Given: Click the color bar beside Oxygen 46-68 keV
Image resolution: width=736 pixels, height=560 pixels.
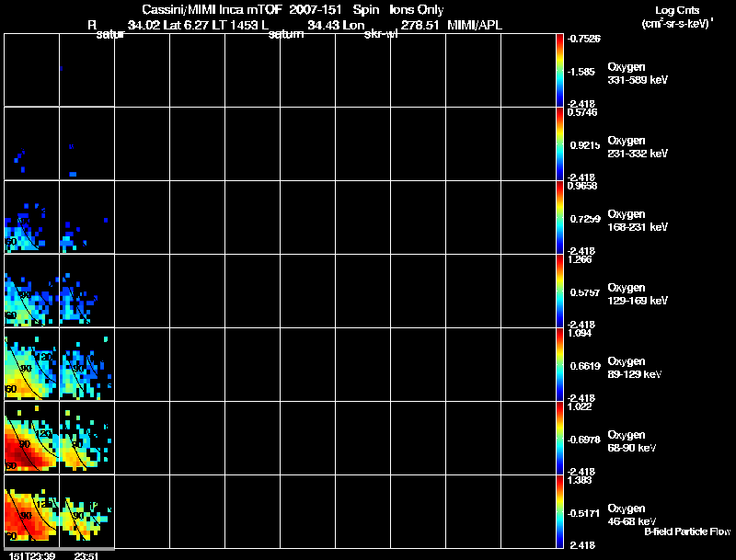Looking at the screenshot, I should [559, 511].
